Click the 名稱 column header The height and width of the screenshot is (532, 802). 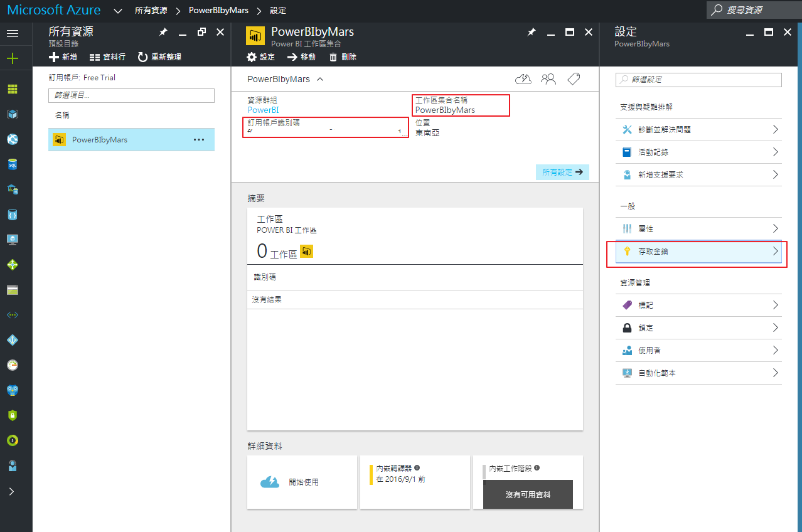(62, 115)
